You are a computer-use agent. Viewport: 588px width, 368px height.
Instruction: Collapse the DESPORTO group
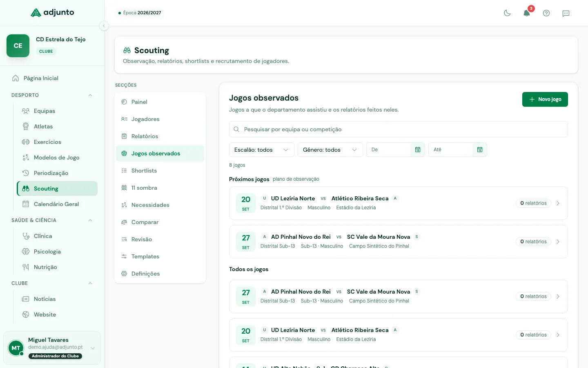[52, 95]
